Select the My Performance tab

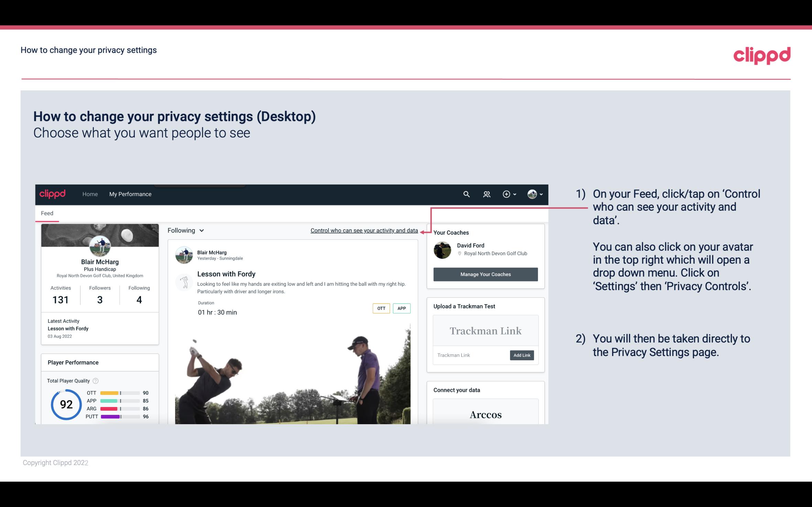coord(130,194)
